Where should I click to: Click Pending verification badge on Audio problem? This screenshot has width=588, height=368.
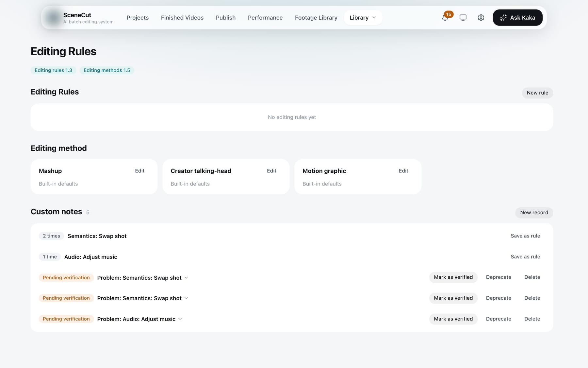point(66,319)
